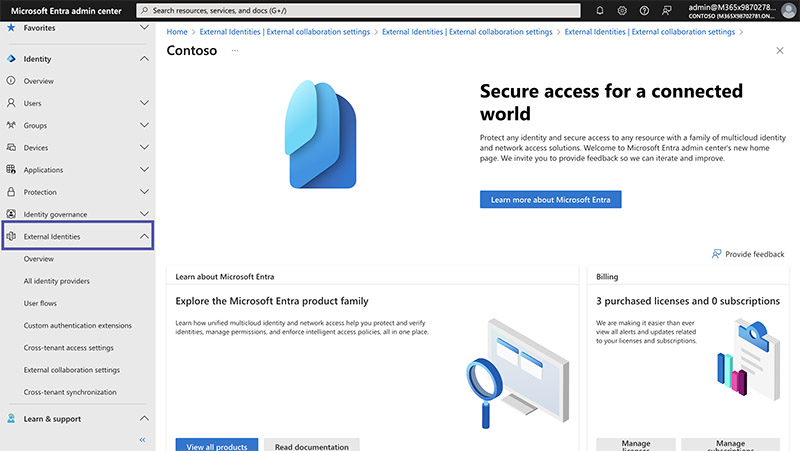Viewport: 800px width, 451px height.
Task: Click Learn more about Microsoft Entra
Action: pos(551,199)
